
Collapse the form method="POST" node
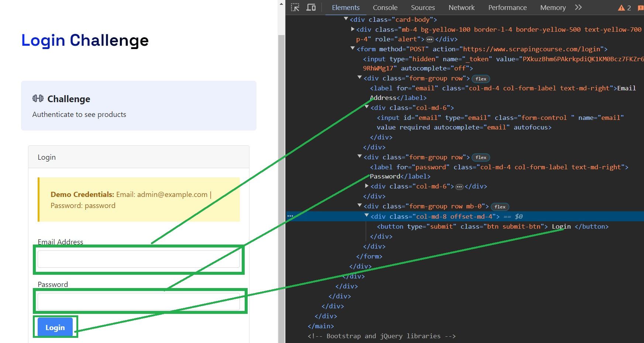point(352,48)
